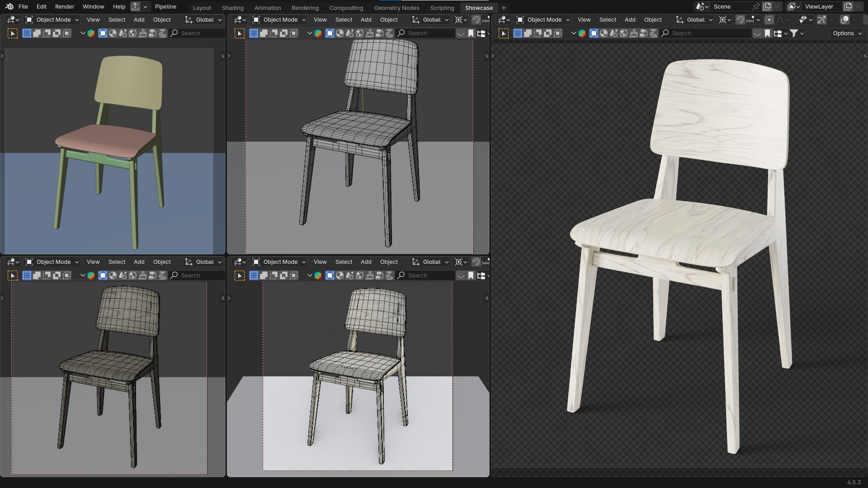The height and width of the screenshot is (488, 868).
Task: Toggle overlays in right viewport
Action: pos(844,20)
